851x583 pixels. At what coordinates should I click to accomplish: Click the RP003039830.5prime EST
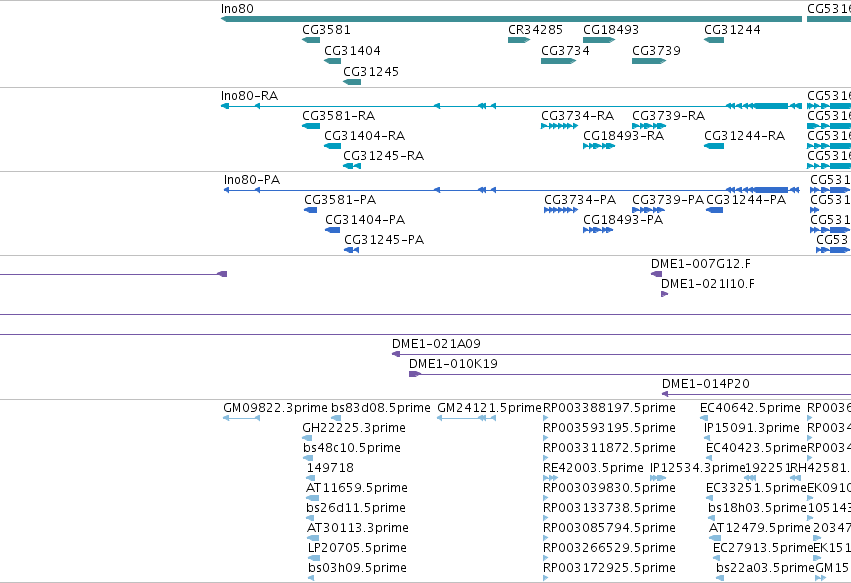pos(546,498)
